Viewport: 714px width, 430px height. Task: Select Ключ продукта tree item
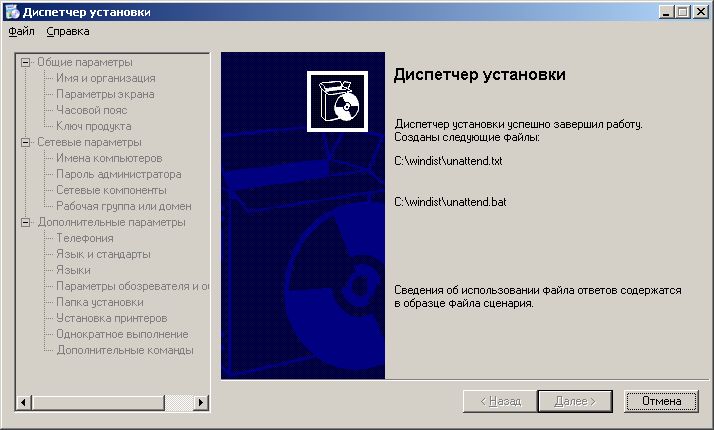tap(93, 126)
